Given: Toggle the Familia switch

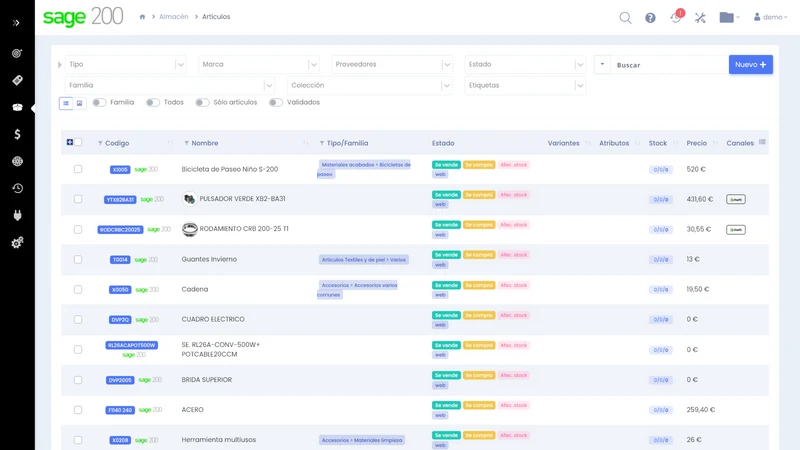Looking at the screenshot, I should 99,103.
